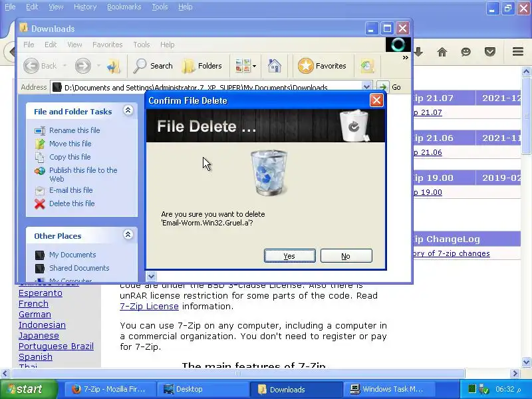Click the Publish to Web globe icon
Screen dimensions: 532x399
[40, 171]
